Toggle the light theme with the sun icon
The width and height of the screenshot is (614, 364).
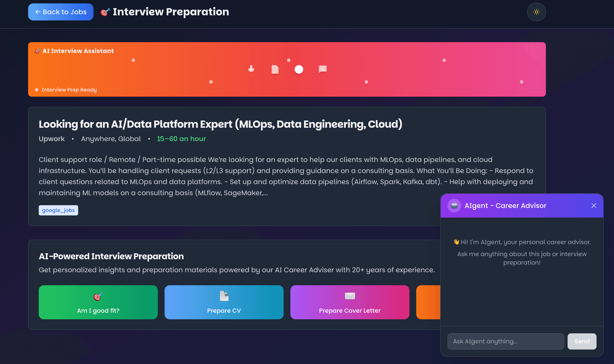536,12
